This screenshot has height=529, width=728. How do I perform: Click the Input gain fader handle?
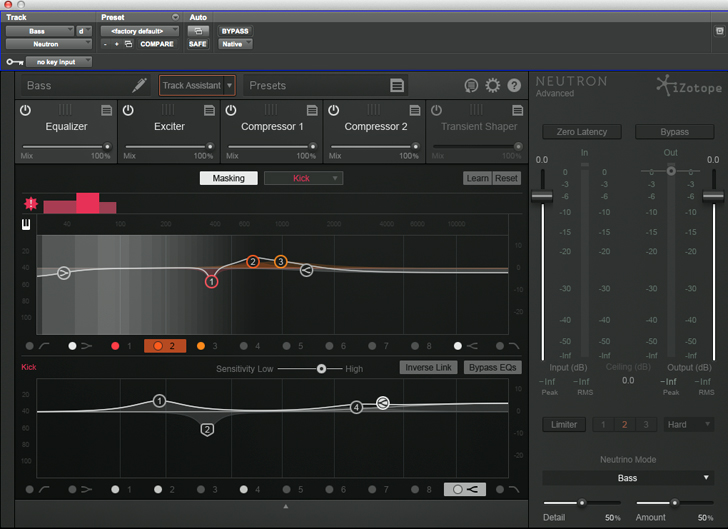pyautogui.click(x=542, y=196)
